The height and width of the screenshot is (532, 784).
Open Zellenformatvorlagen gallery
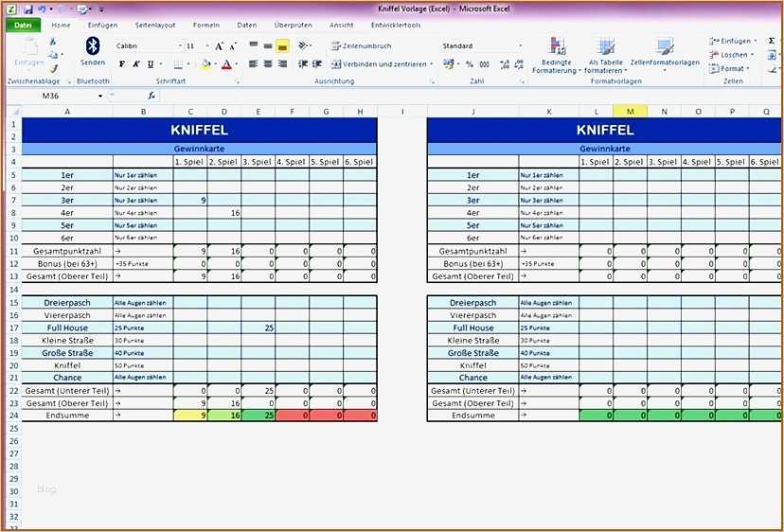point(665,55)
